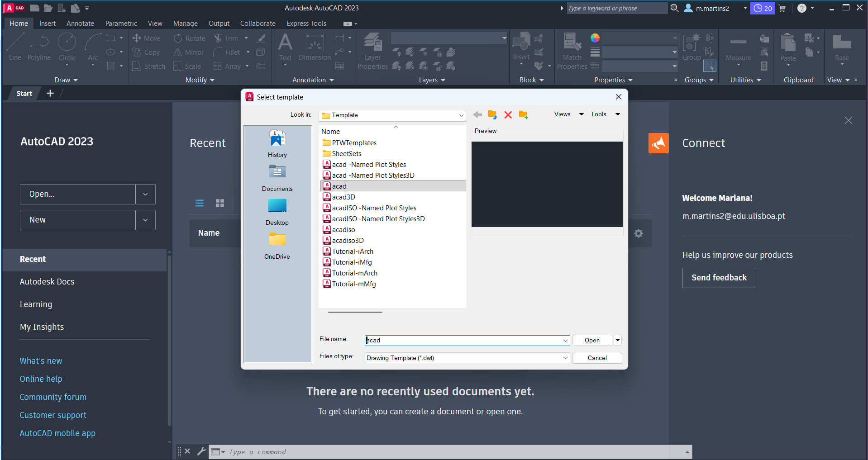The image size is (868, 460).
Task: Expand the Open... dropdown arrow on Start page
Action: [145, 194]
